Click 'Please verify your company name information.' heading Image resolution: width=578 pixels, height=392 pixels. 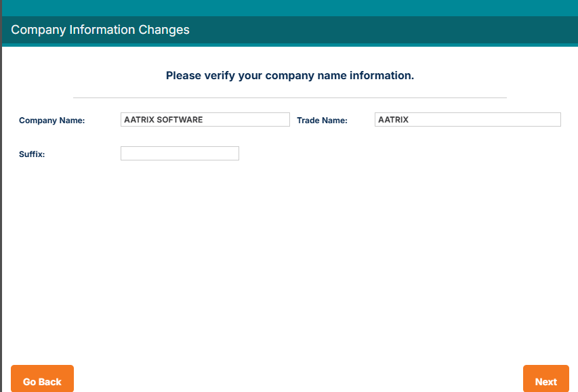pos(290,76)
